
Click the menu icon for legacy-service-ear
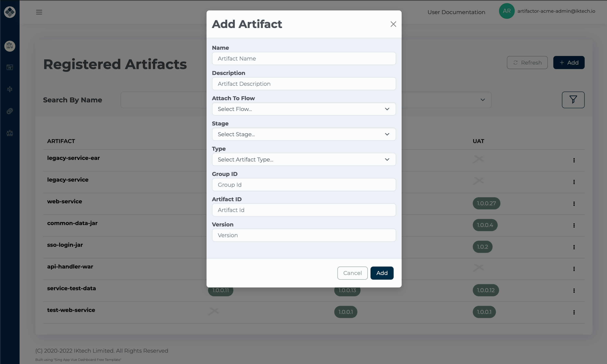coord(574,160)
